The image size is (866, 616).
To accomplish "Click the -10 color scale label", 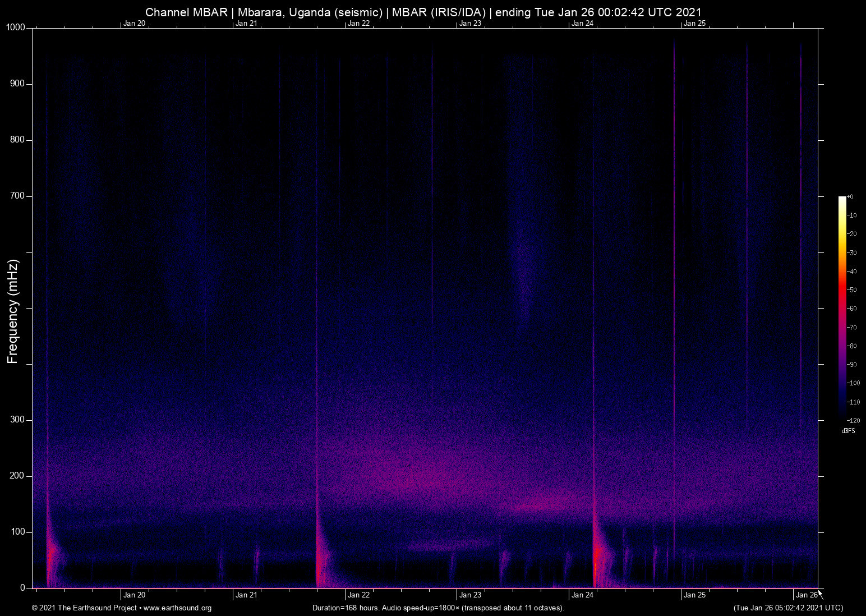I will [851, 215].
